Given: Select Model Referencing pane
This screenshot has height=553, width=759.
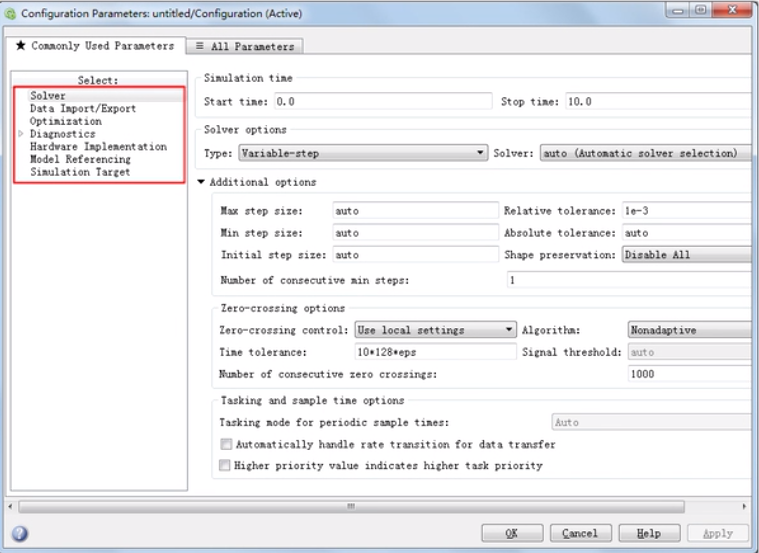Looking at the screenshot, I should 80,159.
